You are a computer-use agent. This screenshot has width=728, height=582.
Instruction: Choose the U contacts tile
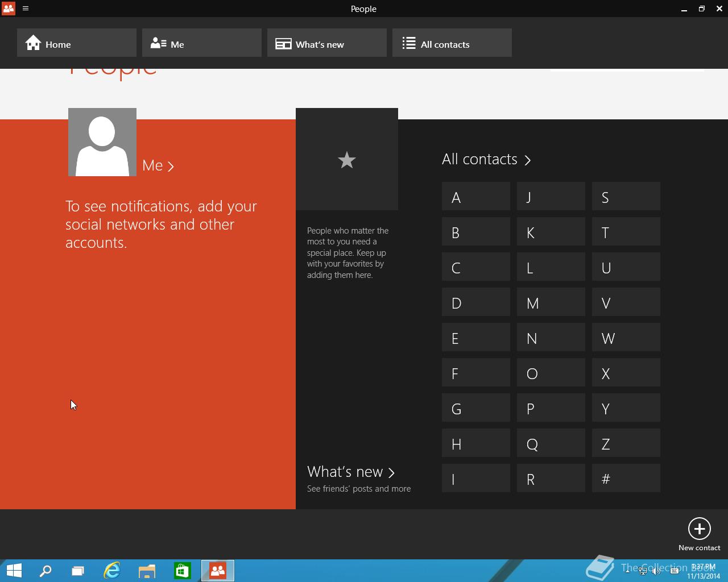click(626, 267)
